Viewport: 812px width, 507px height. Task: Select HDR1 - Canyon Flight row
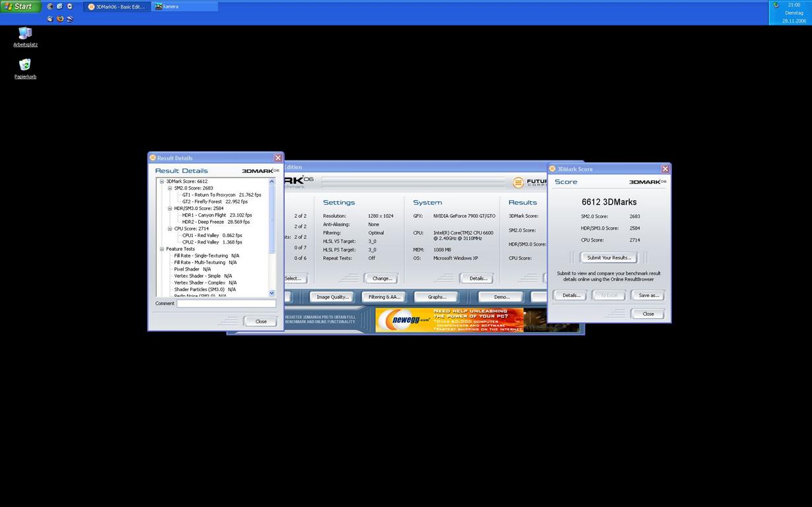pyautogui.click(x=217, y=215)
